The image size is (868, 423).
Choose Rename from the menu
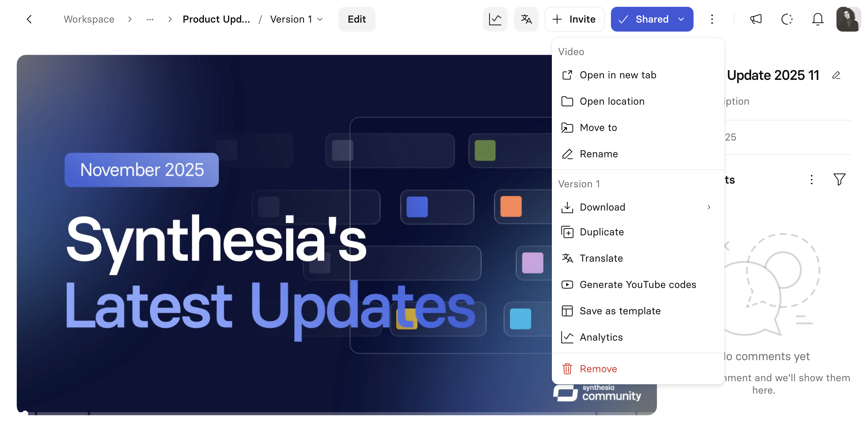pos(638,154)
